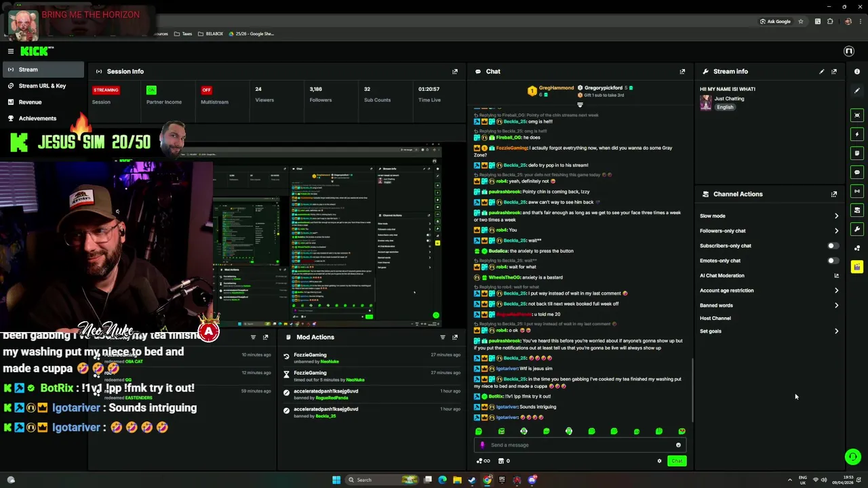This screenshot has height=488, width=868.
Task: Click the purple microphone icon in message box
Action: pyautogui.click(x=483, y=445)
